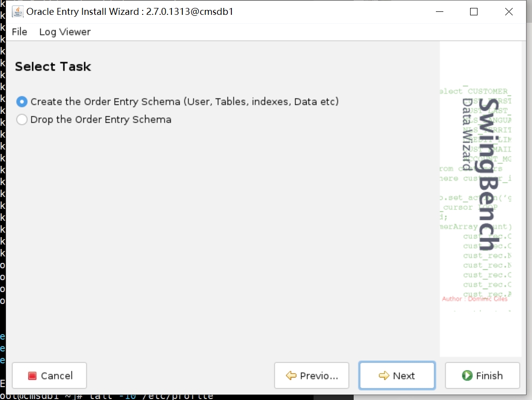Click the Java icon in title bar
This screenshot has height=400, width=532.
pyautogui.click(x=18, y=11)
